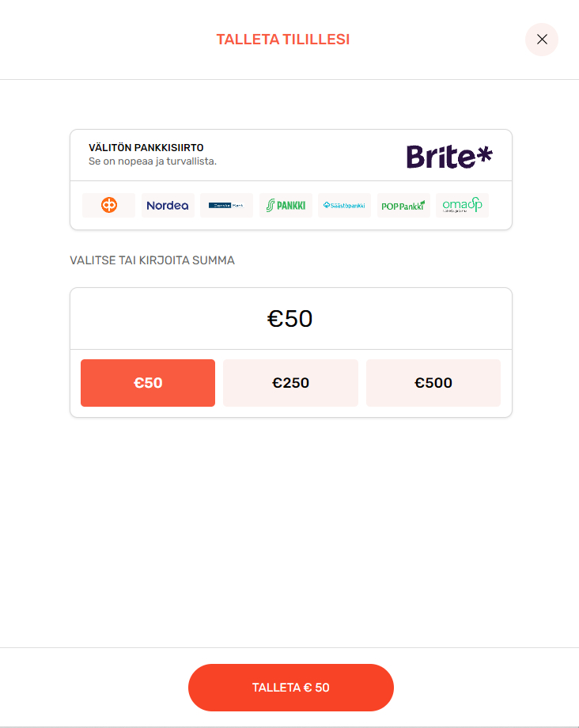Screen dimensions: 579x728
Task: Choose Nordea bank logo
Action: pos(168,205)
